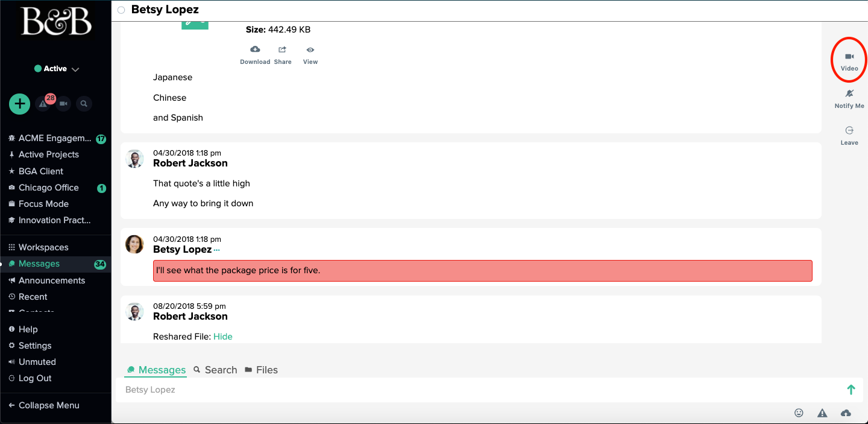The image size is (868, 424).
Task: Click the 34 badge on Messages
Action: click(100, 264)
